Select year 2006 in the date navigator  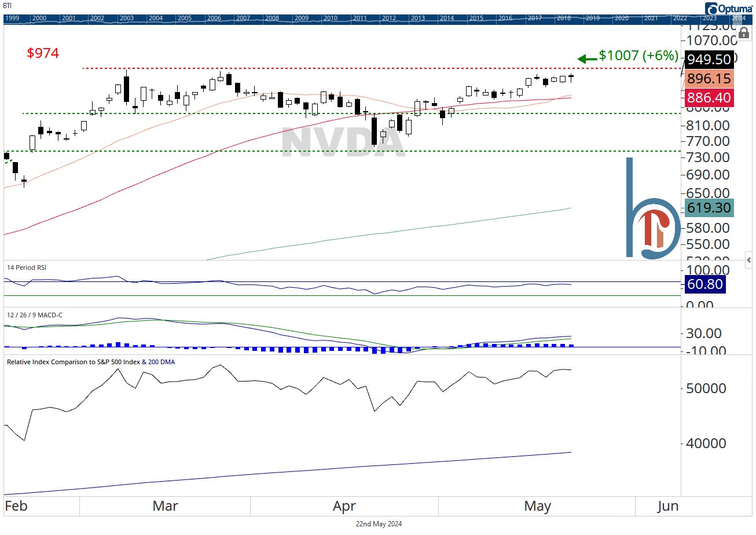point(214,19)
